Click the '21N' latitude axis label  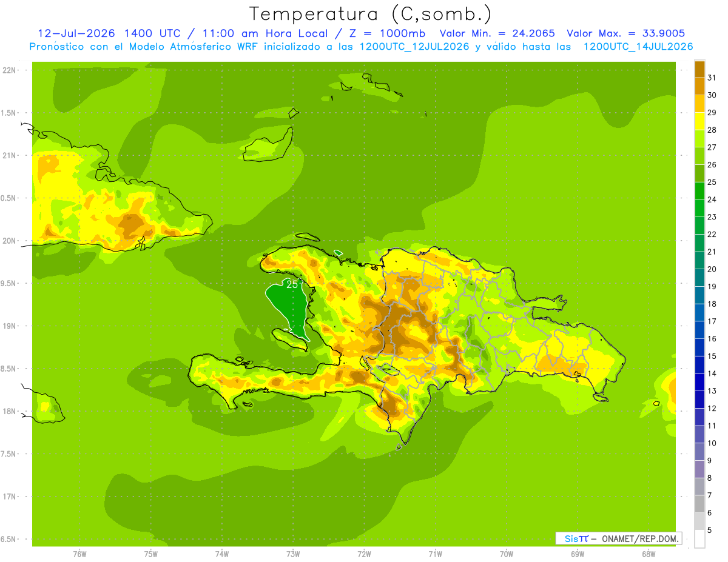tap(8, 155)
